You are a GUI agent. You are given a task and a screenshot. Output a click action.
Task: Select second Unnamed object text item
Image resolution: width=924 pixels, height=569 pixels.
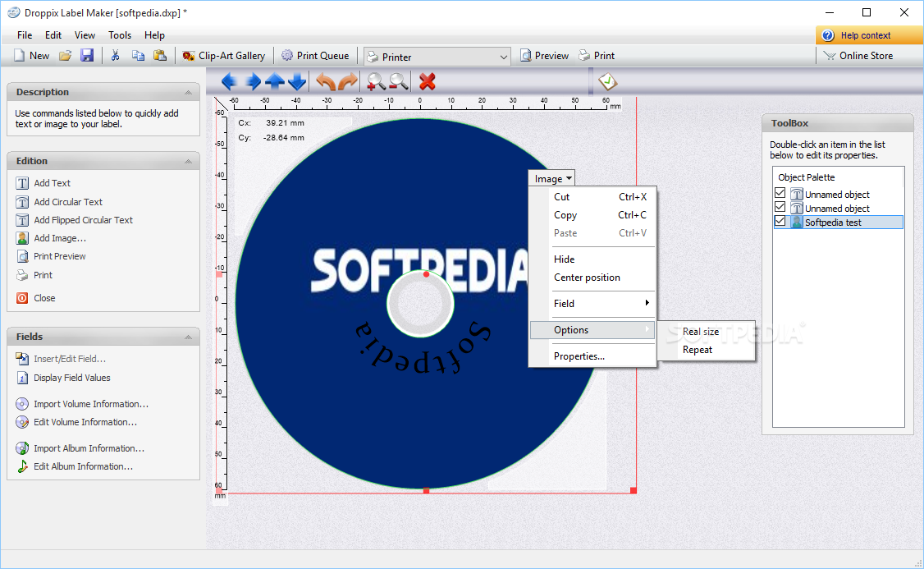tap(837, 209)
